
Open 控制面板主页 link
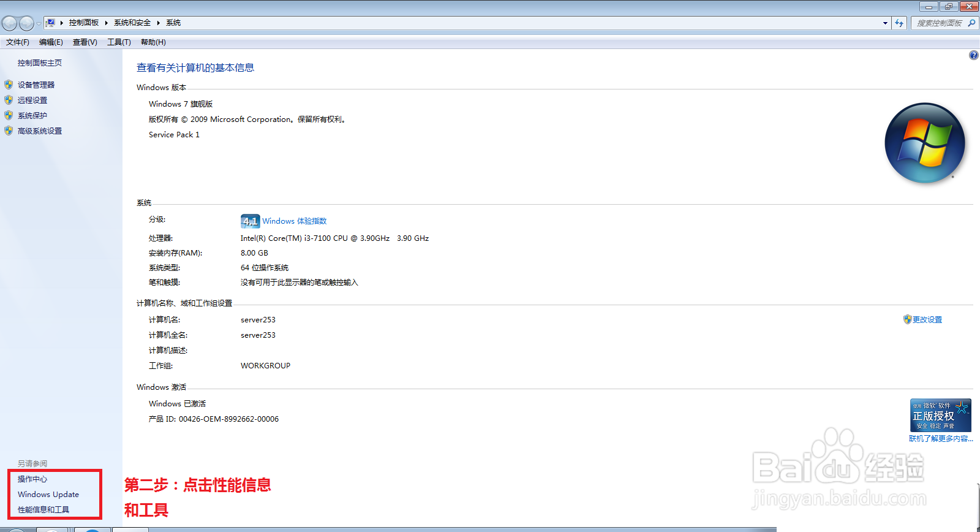coord(40,63)
